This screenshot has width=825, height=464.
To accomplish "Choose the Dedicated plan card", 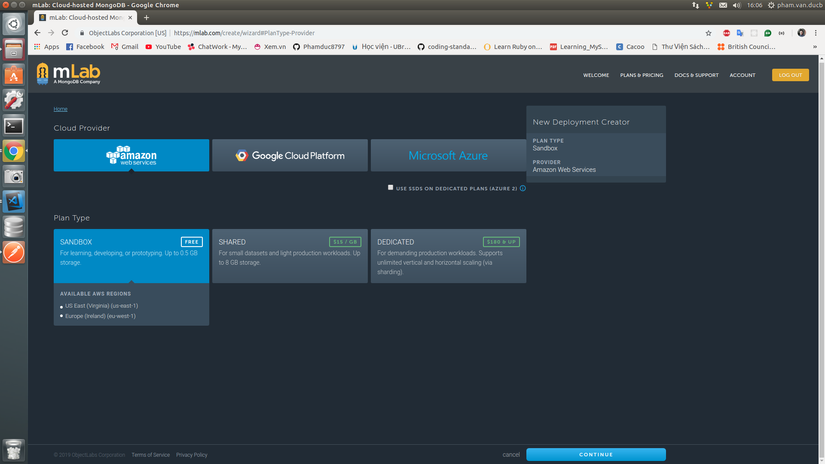I will pyautogui.click(x=448, y=256).
